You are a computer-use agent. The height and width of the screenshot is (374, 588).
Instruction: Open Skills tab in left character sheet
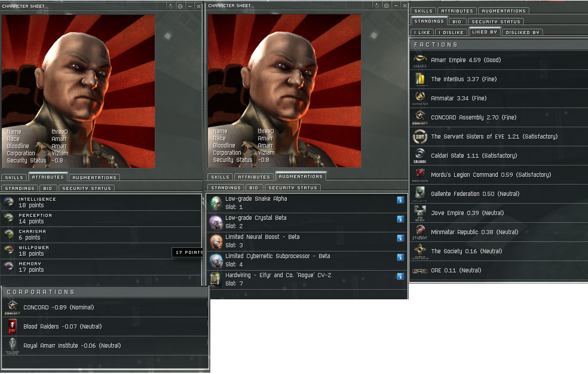14,177
